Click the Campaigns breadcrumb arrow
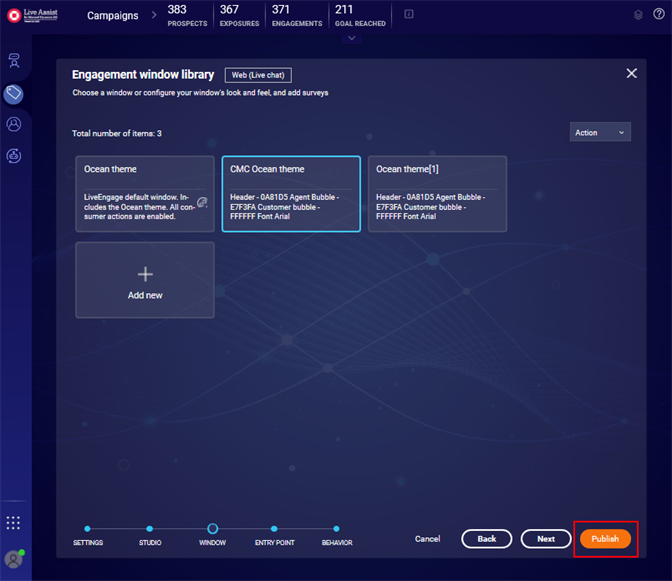The width and height of the screenshot is (672, 581). [153, 16]
